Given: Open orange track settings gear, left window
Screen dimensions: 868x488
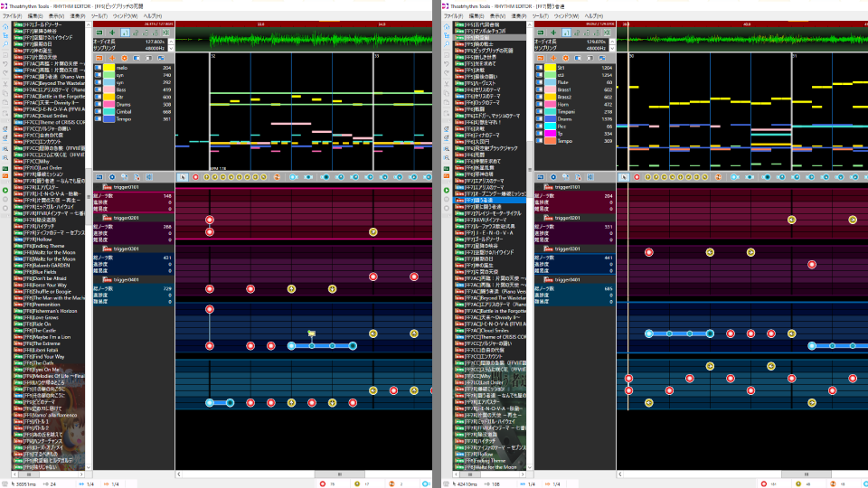Looking at the screenshot, I should 124,58.
